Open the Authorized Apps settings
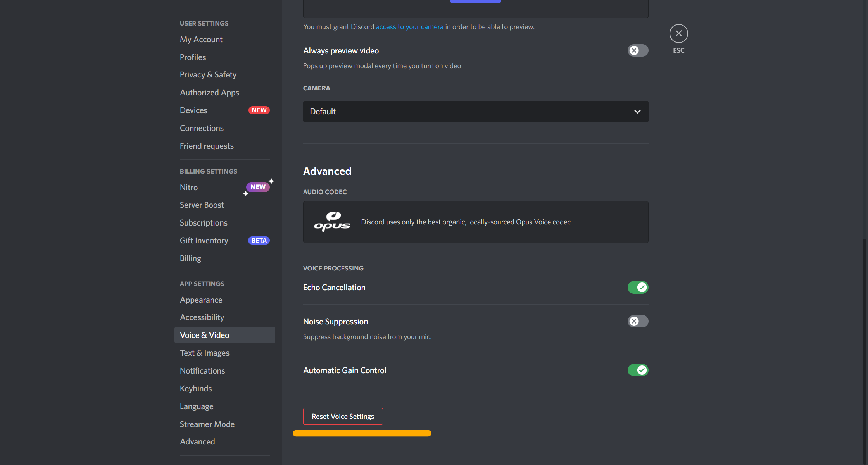Image resolution: width=868 pixels, height=465 pixels. [209, 92]
